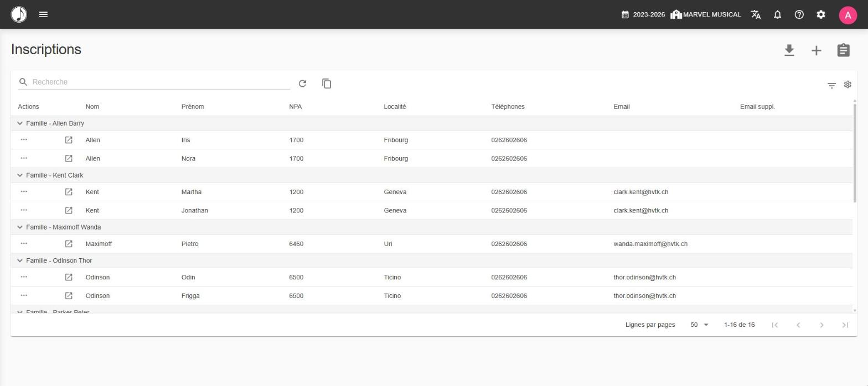The height and width of the screenshot is (386, 868).
Task: Open Frigga Odinson's record link icon
Action: click(69, 296)
